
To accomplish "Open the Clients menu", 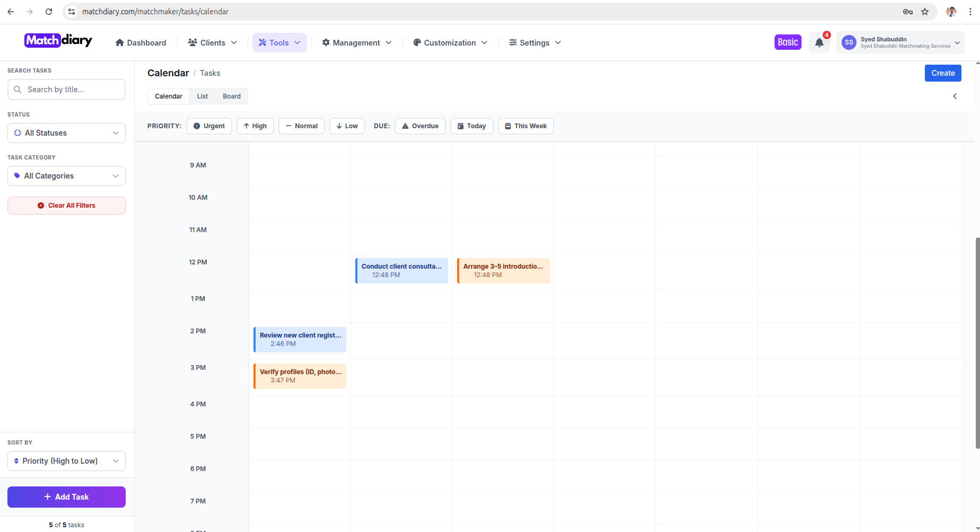I will (212, 42).
